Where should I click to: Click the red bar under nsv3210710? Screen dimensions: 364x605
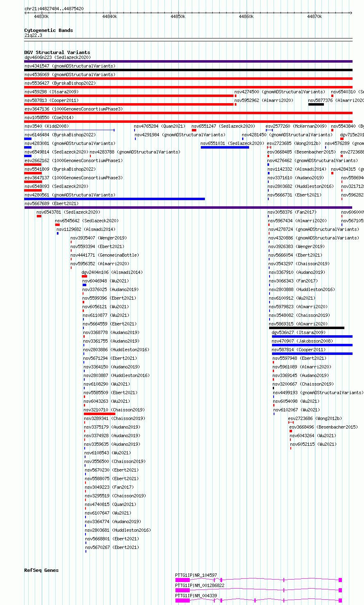[x=99, y=414]
